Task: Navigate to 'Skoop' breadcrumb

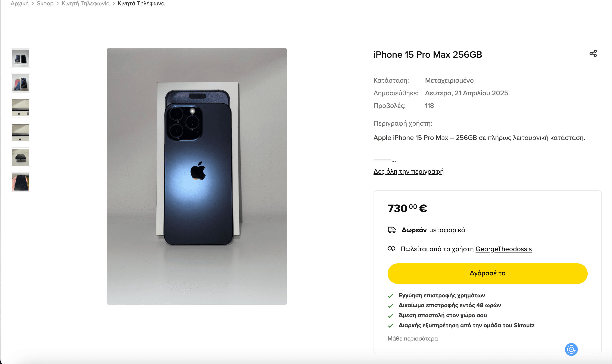Action: tap(45, 3)
